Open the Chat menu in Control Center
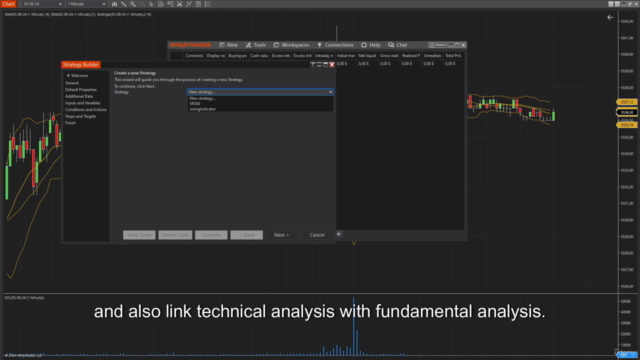 pyautogui.click(x=398, y=45)
